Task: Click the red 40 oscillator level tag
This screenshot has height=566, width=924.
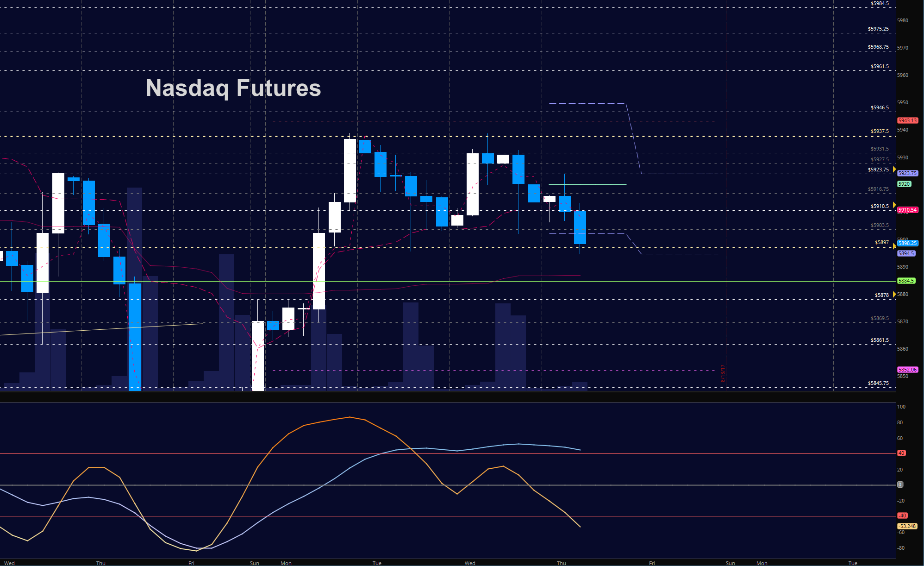Action: tap(901, 453)
